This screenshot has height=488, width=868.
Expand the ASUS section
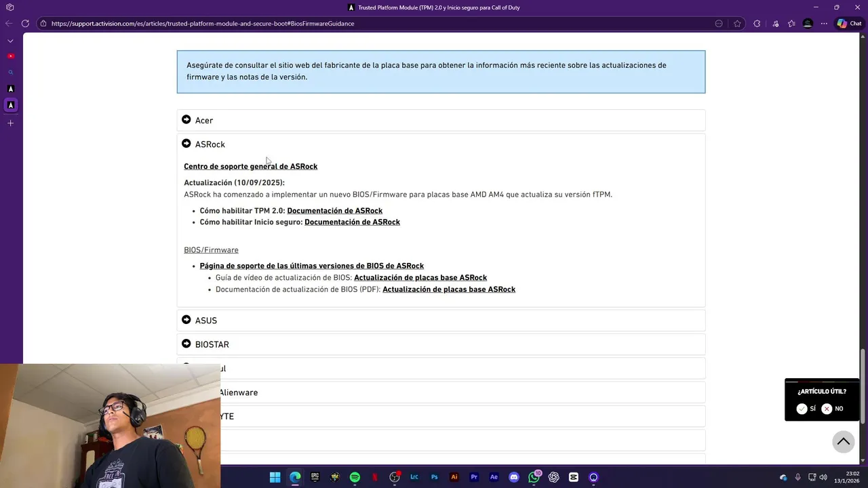coord(441,320)
